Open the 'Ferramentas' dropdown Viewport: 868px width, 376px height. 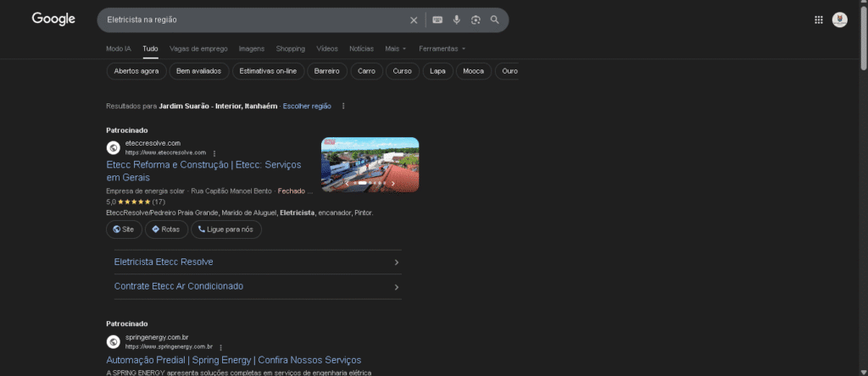click(442, 48)
